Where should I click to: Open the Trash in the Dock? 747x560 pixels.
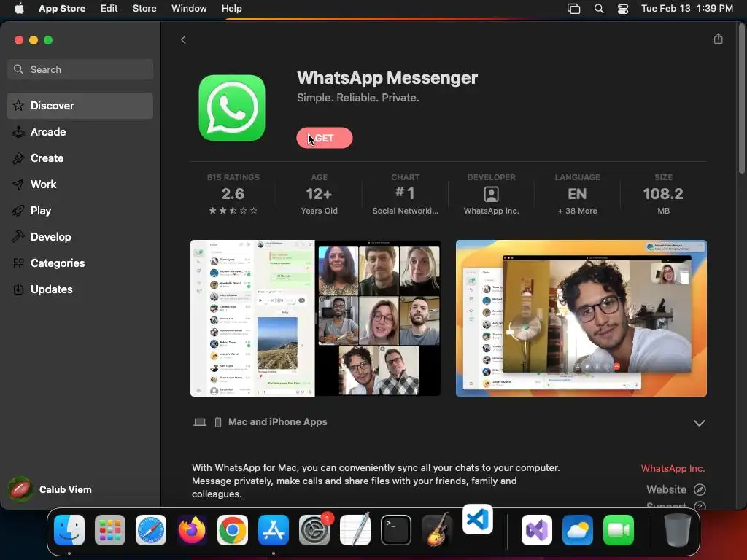[678, 530]
